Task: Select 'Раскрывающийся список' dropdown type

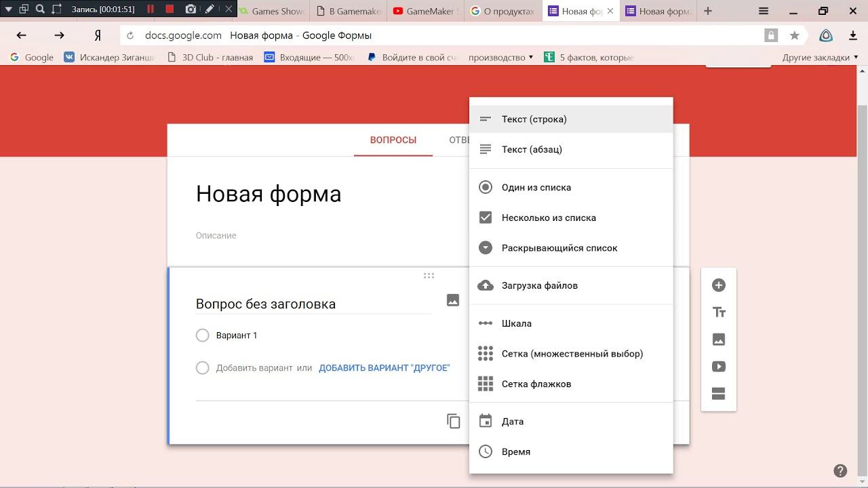Action: point(559,248)
